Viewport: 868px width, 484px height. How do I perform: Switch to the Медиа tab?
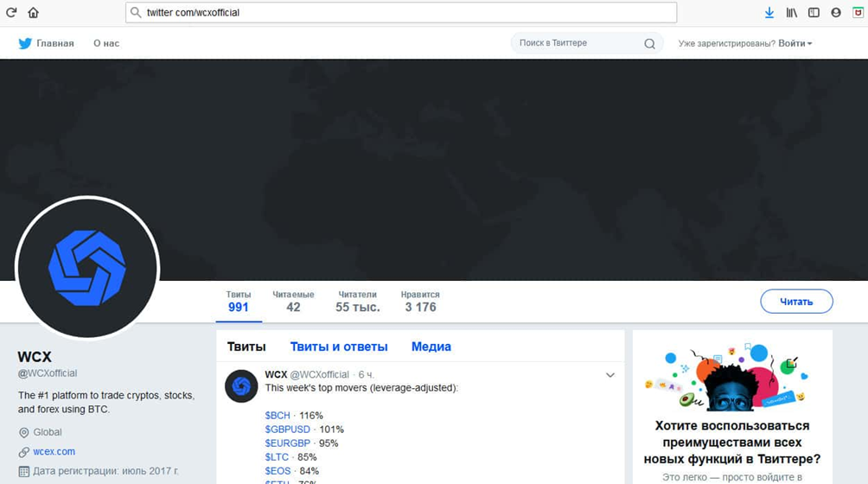point(431,347)
